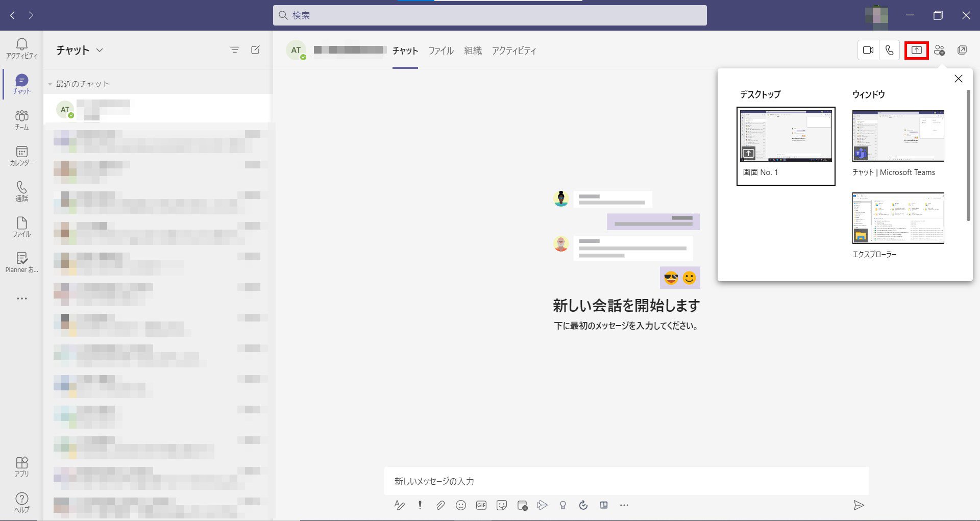Expand the チャット header dropdown
The height and width of the screenshot is (521, 980).
[100, 50]
